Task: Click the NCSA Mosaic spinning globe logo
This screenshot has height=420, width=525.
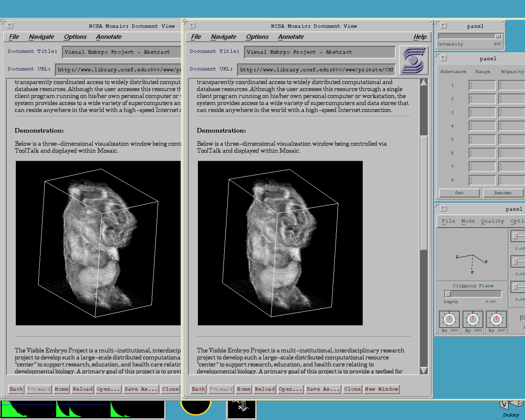Action: coord(413,60)
